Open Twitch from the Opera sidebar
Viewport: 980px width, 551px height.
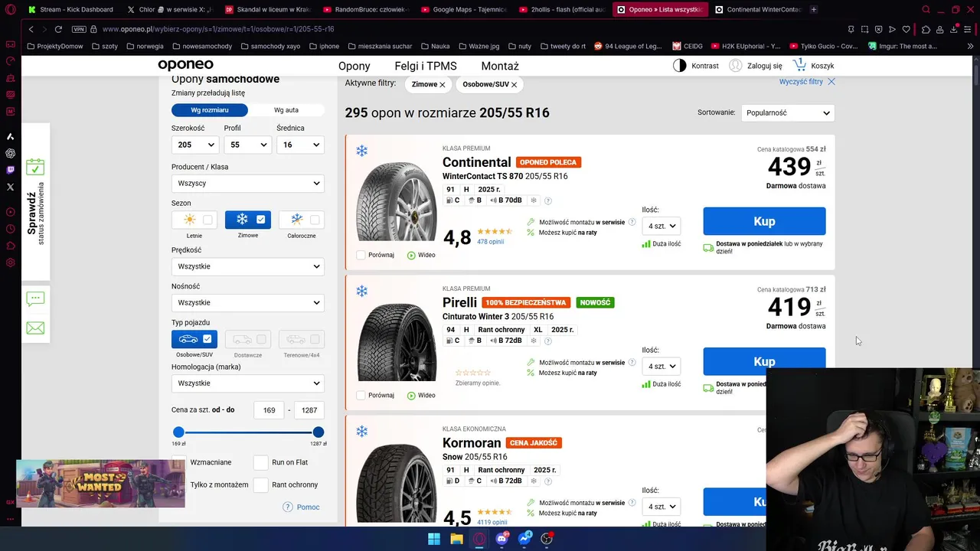(x=10, y=170)
